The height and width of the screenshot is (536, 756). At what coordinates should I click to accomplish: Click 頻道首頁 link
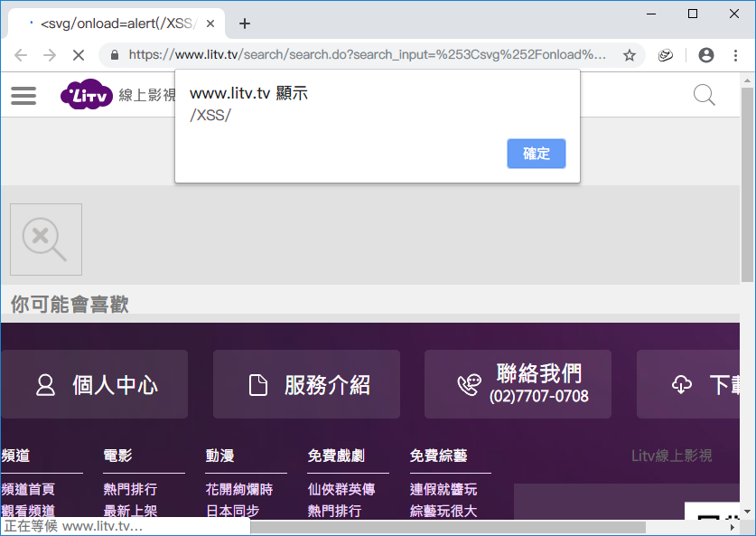pyautogui.click(x=28, y=489)
